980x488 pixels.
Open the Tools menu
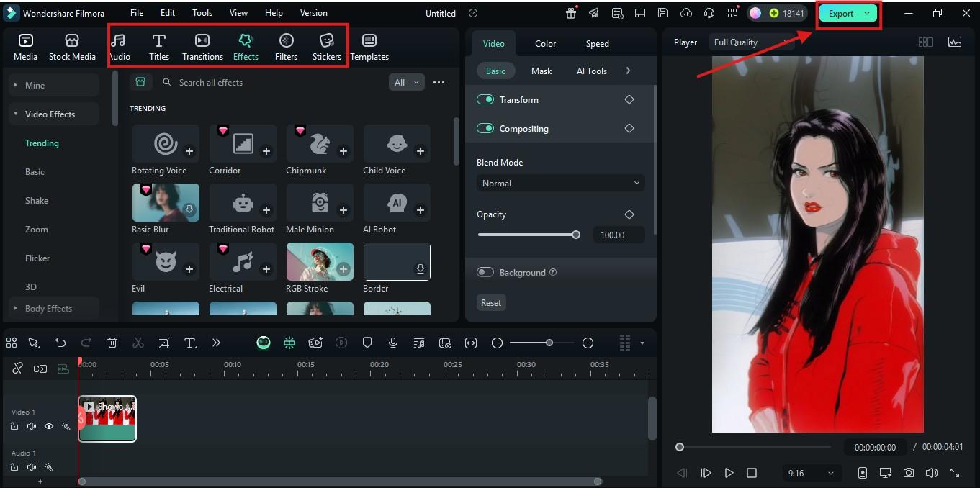click(x=202, y=13)
